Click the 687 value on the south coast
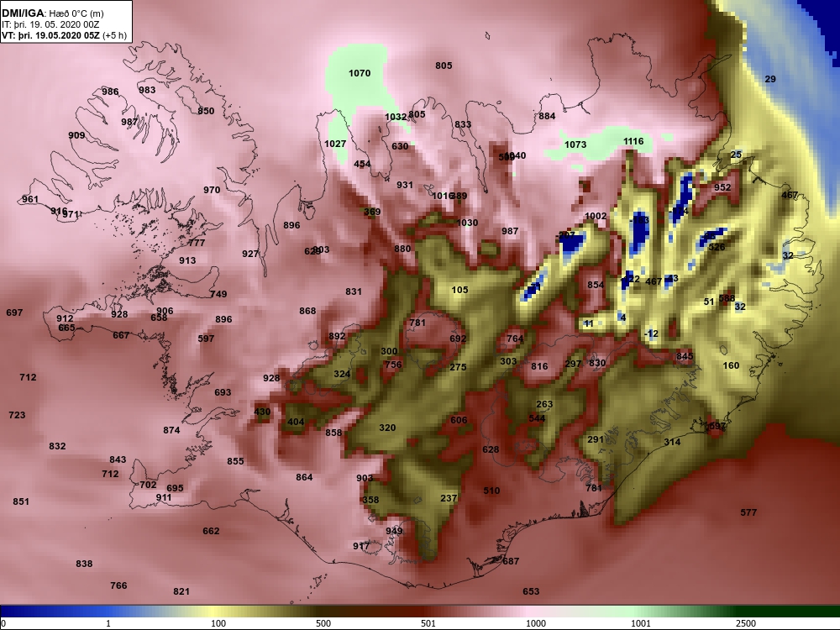Screen dimensions: 840x630 point(511,561)
